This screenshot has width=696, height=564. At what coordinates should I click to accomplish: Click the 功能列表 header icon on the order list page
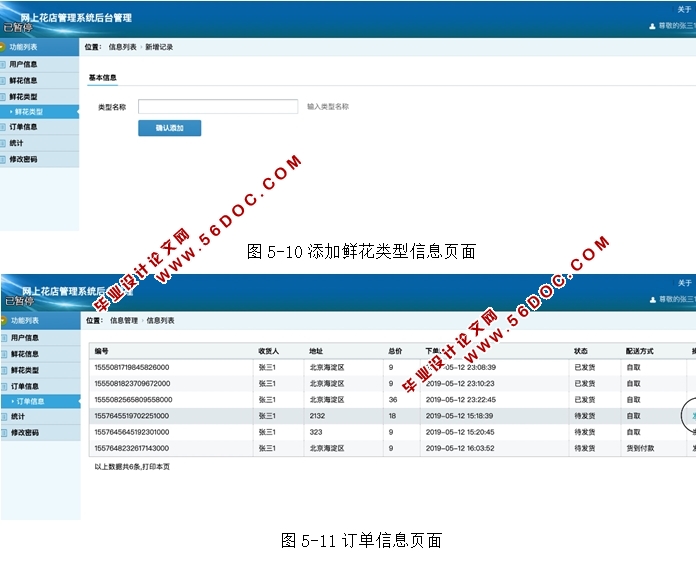(4, 320)
